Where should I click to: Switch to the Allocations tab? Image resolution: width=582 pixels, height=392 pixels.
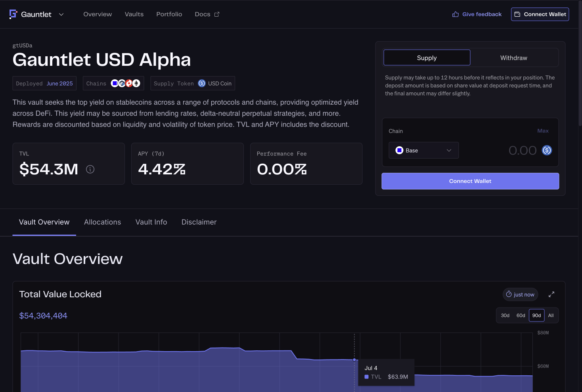click(x=103, y=222)
